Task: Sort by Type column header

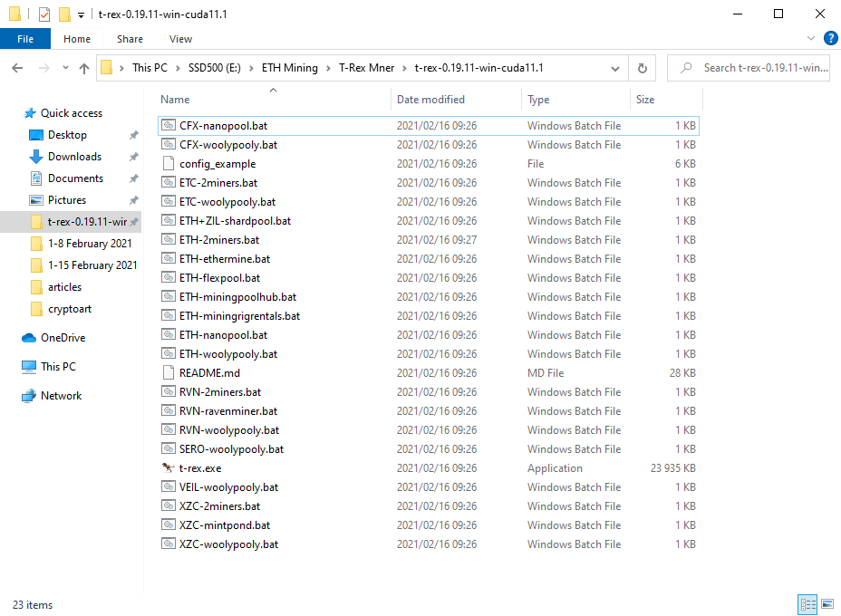Action: point(538,100)
